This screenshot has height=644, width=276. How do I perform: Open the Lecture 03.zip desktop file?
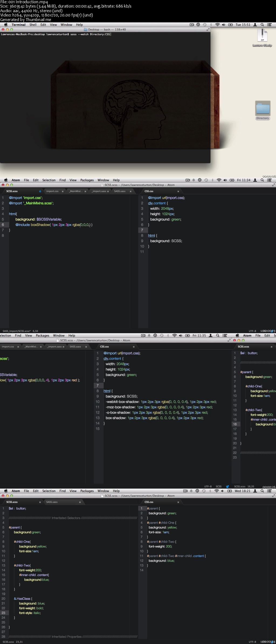(x=262, y=38)
